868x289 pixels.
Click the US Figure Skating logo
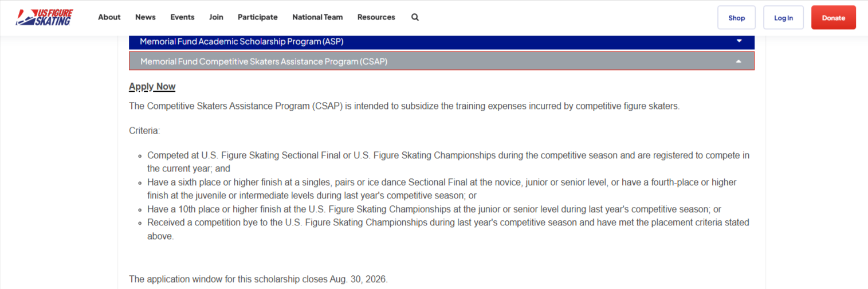click(44, 17)
